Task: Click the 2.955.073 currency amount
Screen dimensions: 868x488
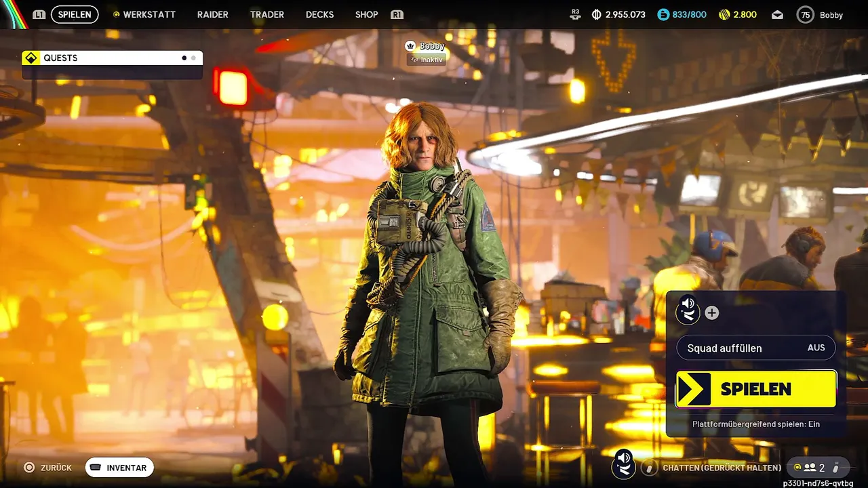Action: point(626,14)
